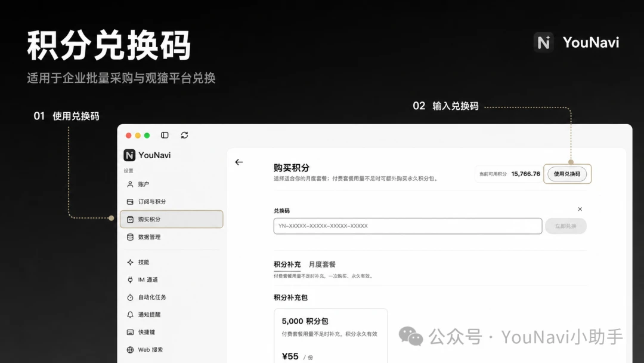Viewport: 644px width, 363px height.
Task: Open IM 通道 settings
Action: (171, 279)
